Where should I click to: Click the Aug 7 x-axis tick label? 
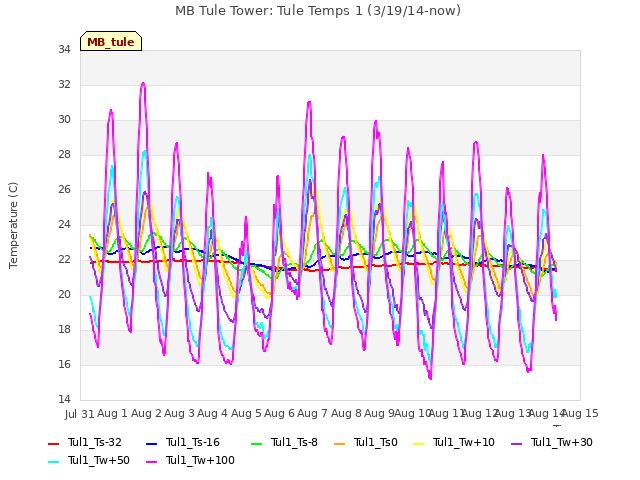[x=312, y=413]
